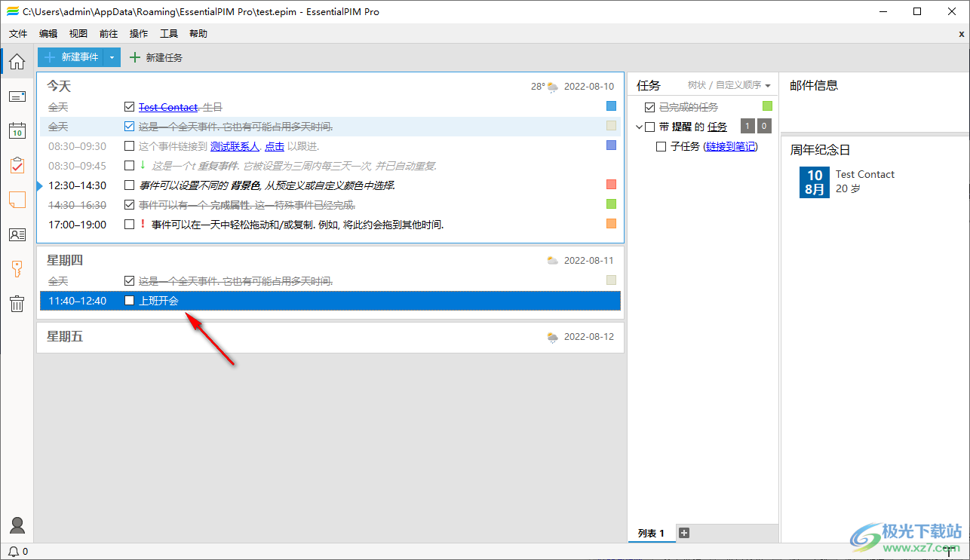The height and width of the screenshot is (560, 970).
Task: Select the 星期五 day header
Action: [x=65, y=337]
